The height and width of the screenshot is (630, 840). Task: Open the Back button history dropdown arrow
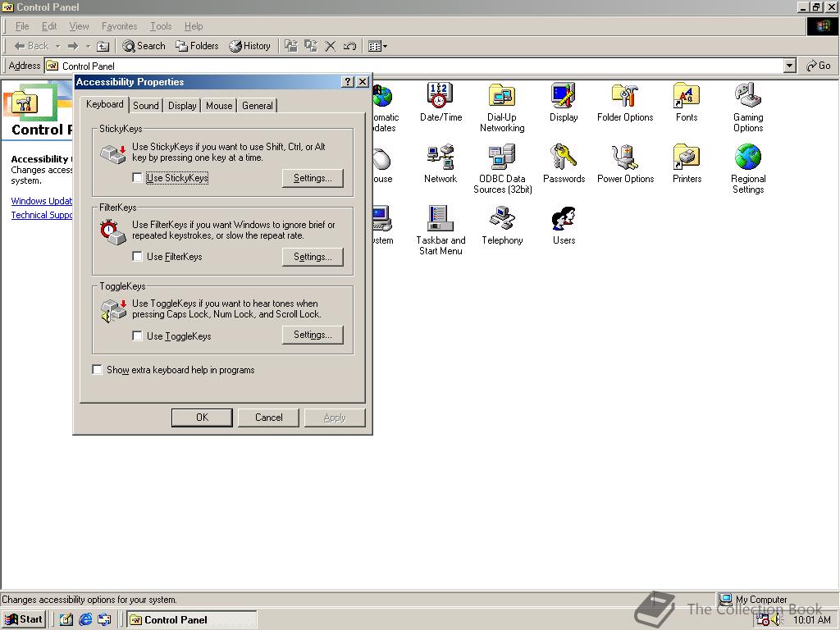point(58,46)
